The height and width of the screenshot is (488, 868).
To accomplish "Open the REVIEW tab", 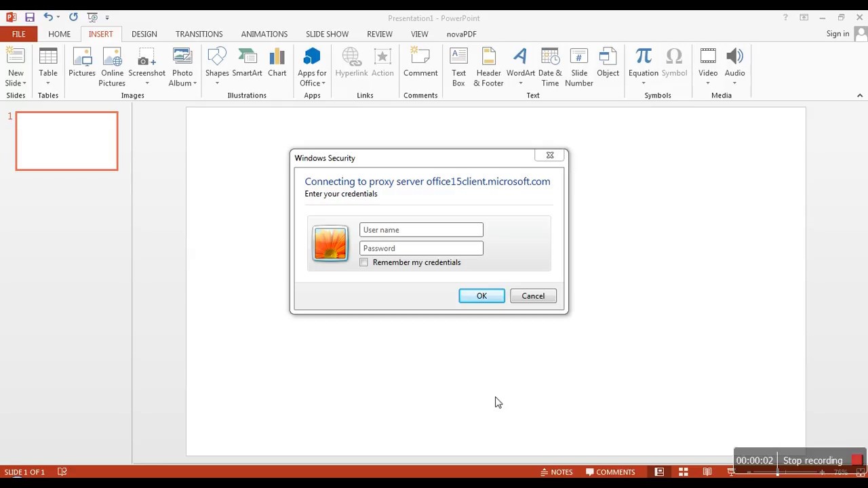I will coord(380,34).
